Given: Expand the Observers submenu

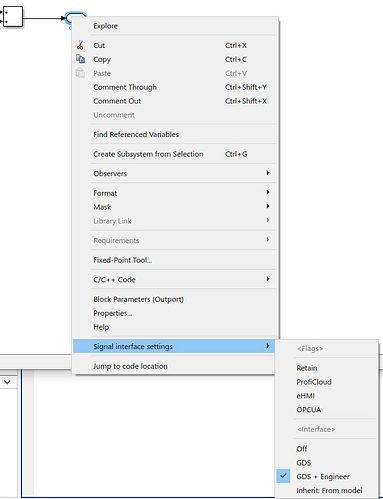Looking at the screenshot, I should 175,173.
